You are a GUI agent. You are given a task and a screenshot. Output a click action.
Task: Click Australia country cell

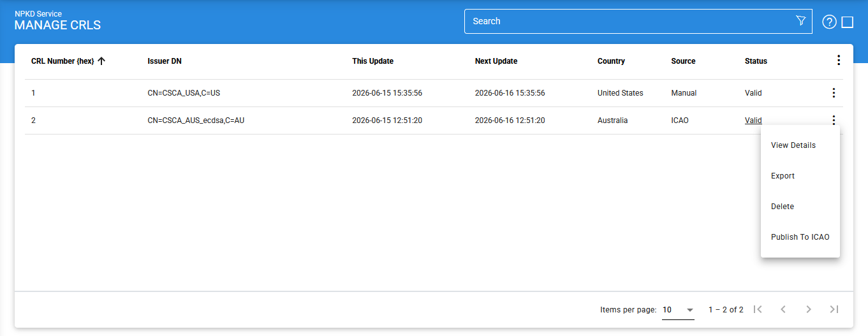[x=612, y=120]
